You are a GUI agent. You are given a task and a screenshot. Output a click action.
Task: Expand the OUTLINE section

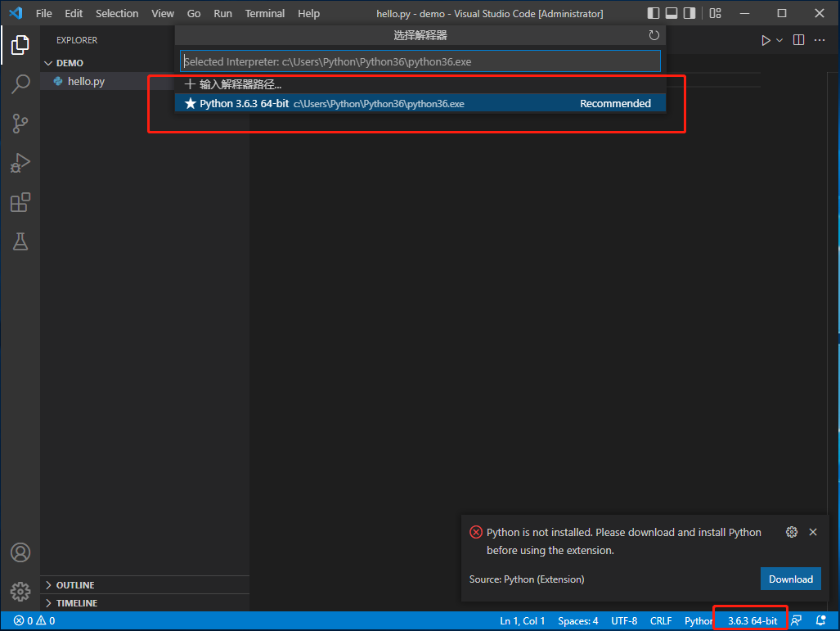tap(145, 585)
